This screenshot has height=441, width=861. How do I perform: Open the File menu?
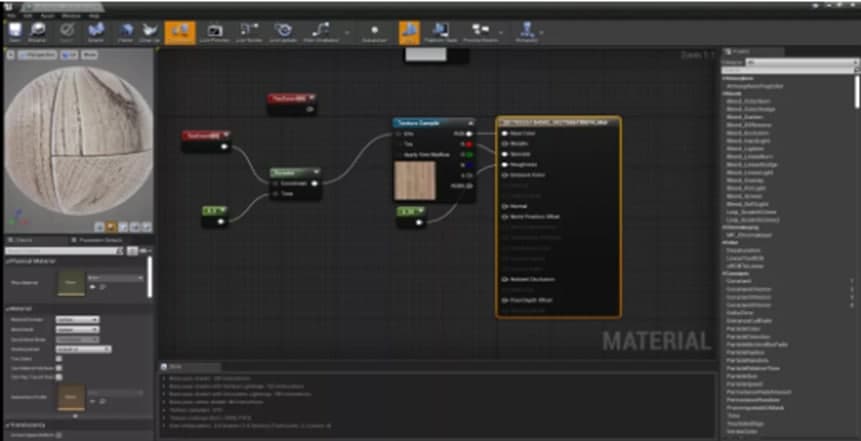(12, 16)
